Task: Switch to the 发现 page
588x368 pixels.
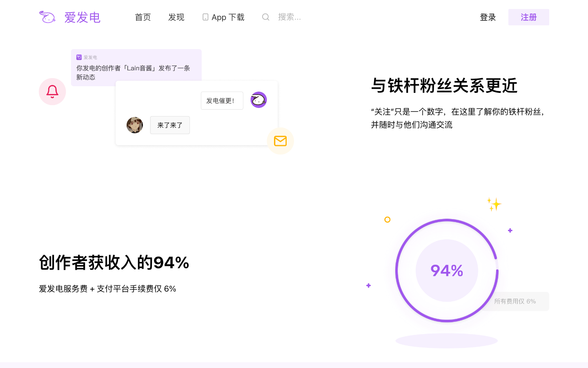Action: (x=176, y=17)
